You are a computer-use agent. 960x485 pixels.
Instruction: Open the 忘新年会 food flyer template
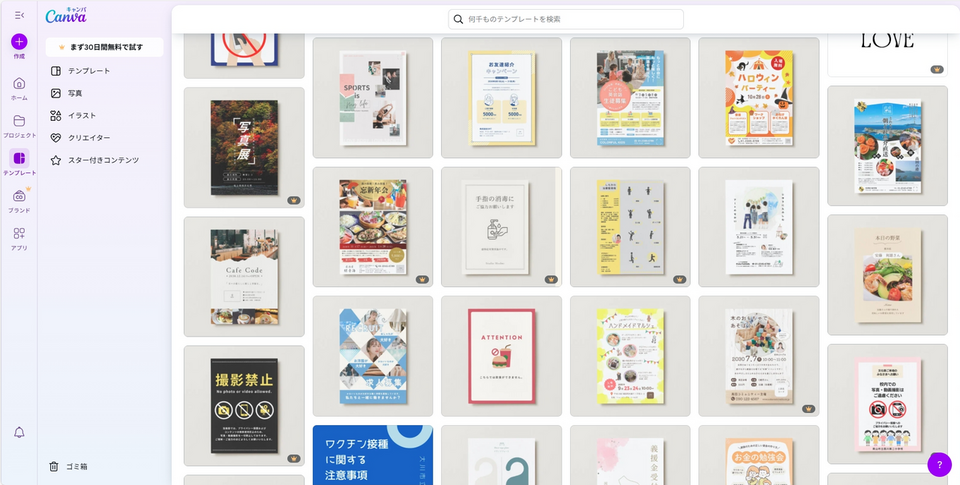coord(373,227)
